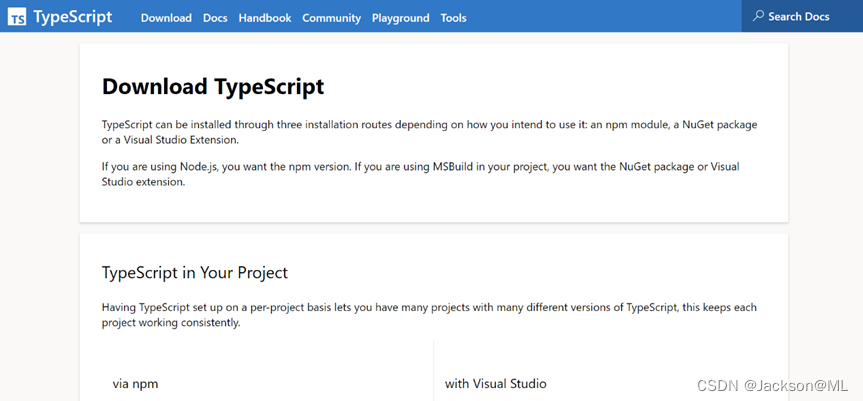Click the paragraph starting 'Having TypeScript set up'

tap(429, 315)
